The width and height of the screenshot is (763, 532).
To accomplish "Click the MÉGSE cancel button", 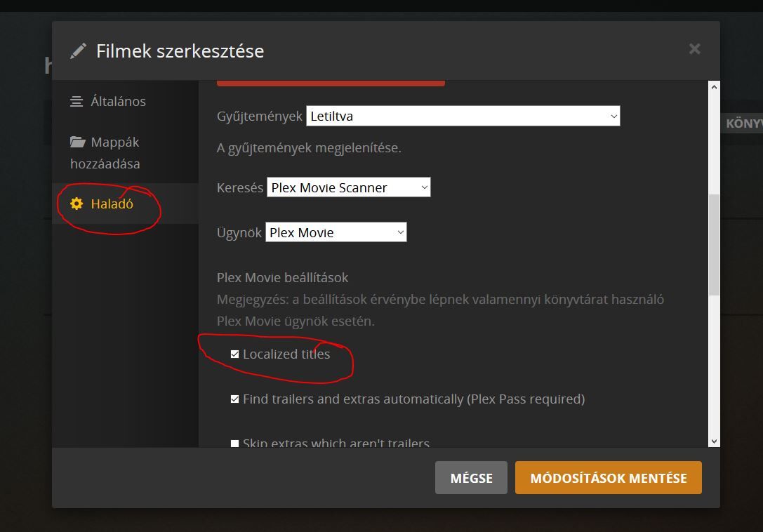I will [x=471, y=477].
